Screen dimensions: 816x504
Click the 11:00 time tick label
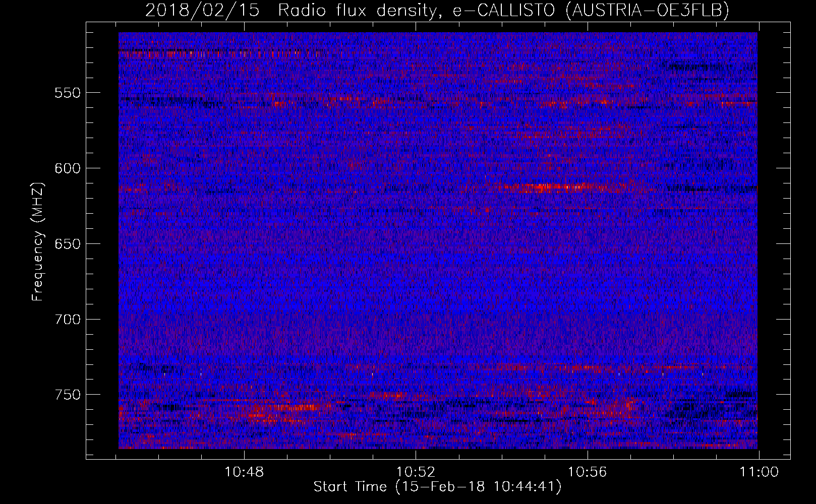tap(759, 472)
